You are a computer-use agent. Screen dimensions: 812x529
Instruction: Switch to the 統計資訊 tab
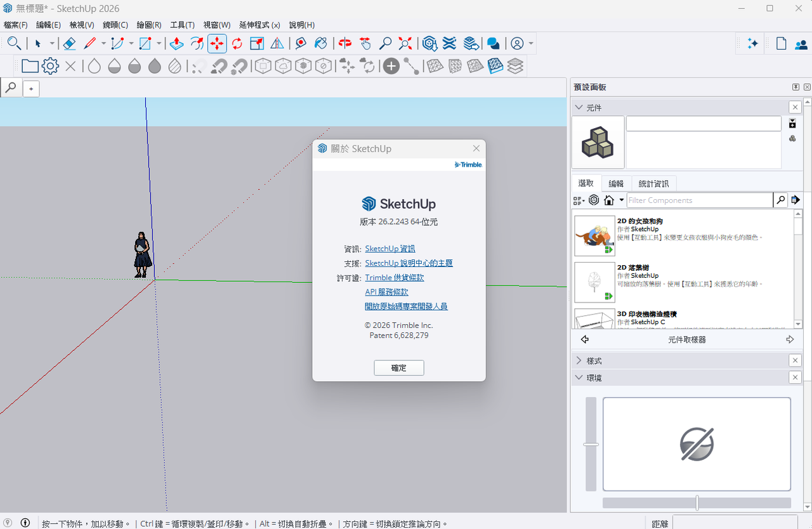coord(654,183)
